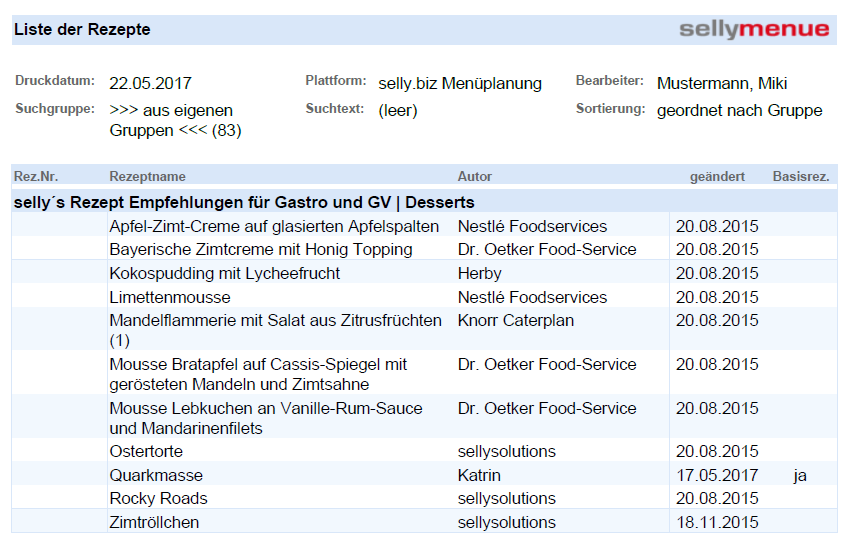
Task: Open Bayerische Zimtcreme mit Honig Topping
Action: (261, 249)
